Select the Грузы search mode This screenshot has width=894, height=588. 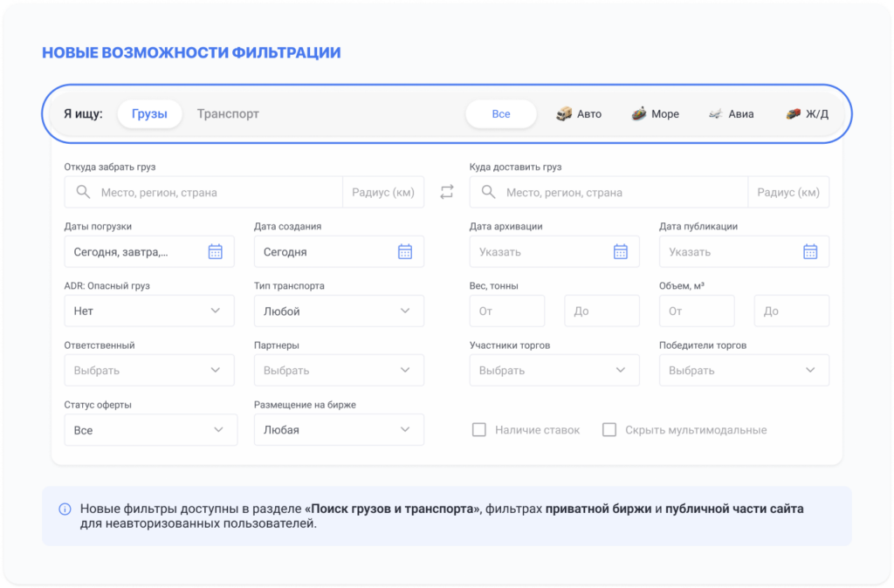149,113
